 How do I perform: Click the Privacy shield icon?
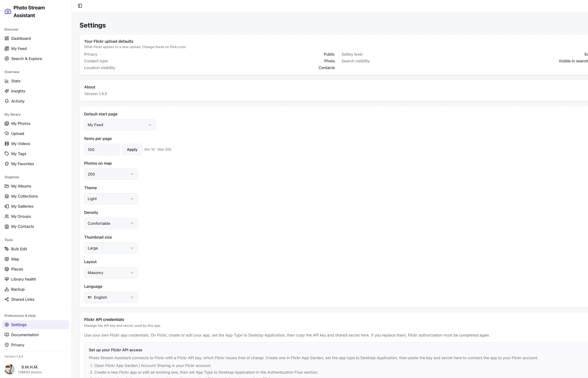[7, 345]
